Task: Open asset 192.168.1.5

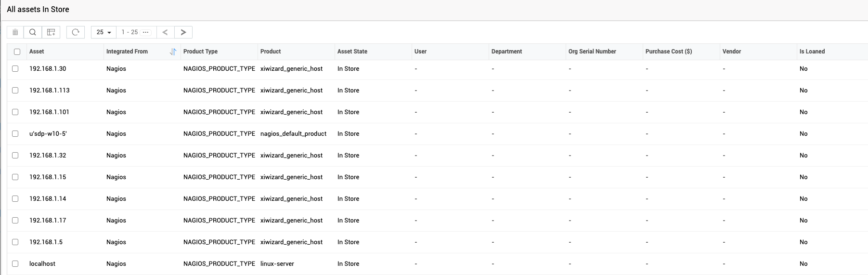Action: pyautogui.click(x=46, y=242)
